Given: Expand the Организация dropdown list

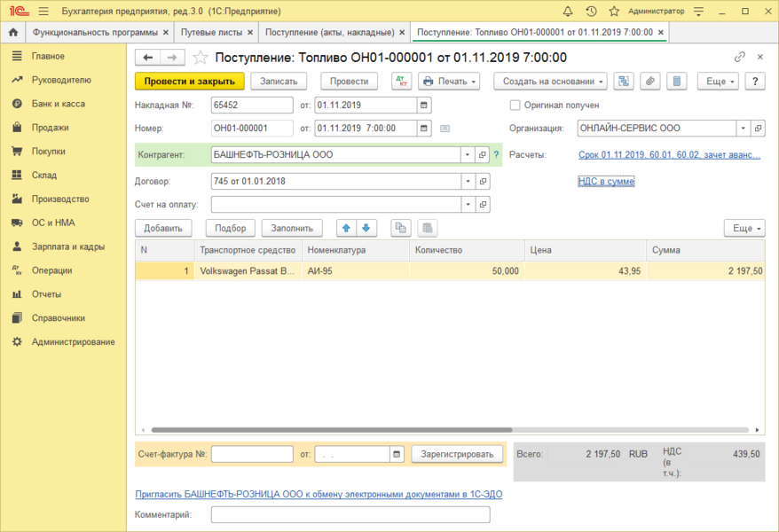Looking at the screenshot, I should pos(742,129).
